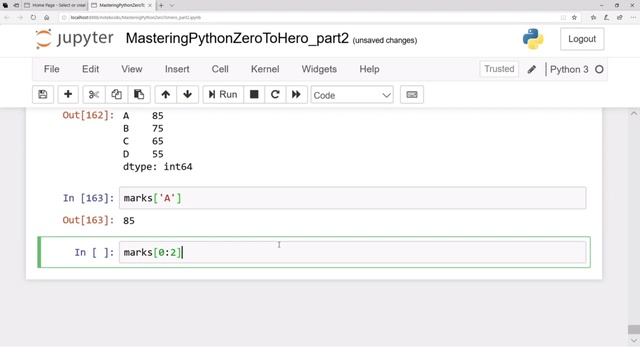Open the File menu
640x360 pixels.
[x=51, y=69]
